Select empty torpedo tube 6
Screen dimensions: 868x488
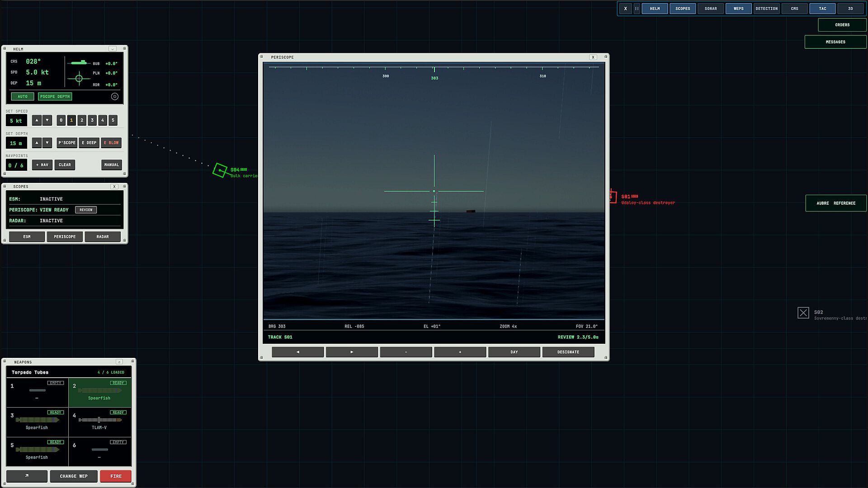[100, 451]
